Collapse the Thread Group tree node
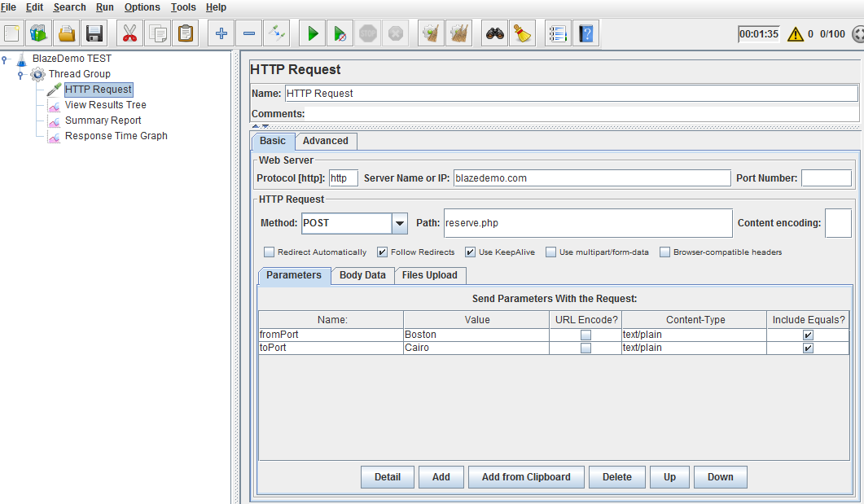864x504 pixels. pos(21,74)
